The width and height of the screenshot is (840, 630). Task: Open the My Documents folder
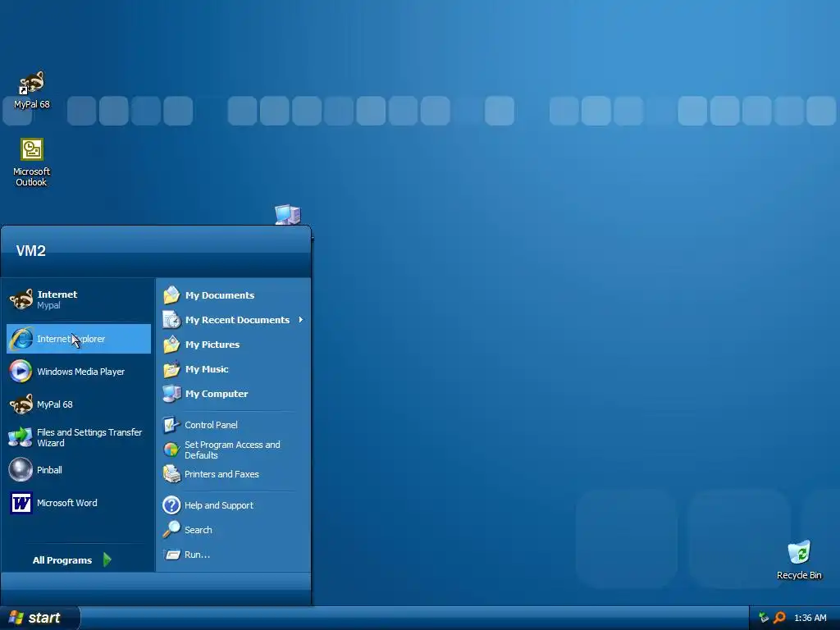pyautogui.click(x=234, y=295)
